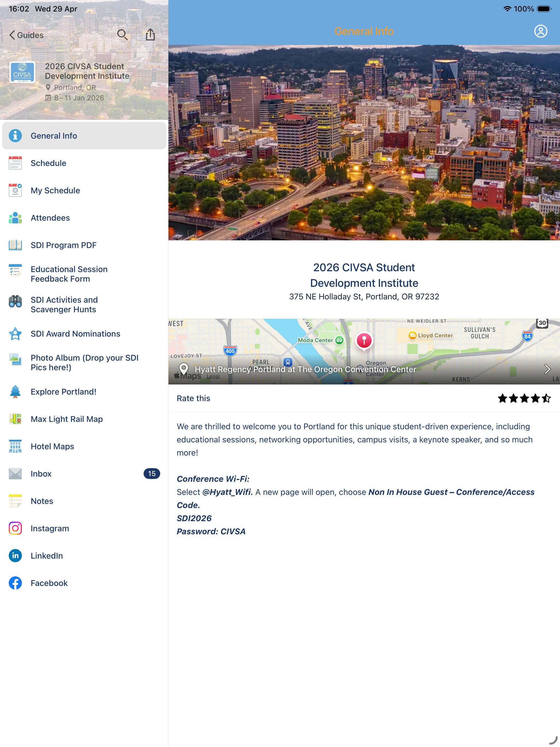The image size is (560, 747).
Task: Click the SDI Program PDF book icon
Action: pyautogui.click(x=15, y=245)
